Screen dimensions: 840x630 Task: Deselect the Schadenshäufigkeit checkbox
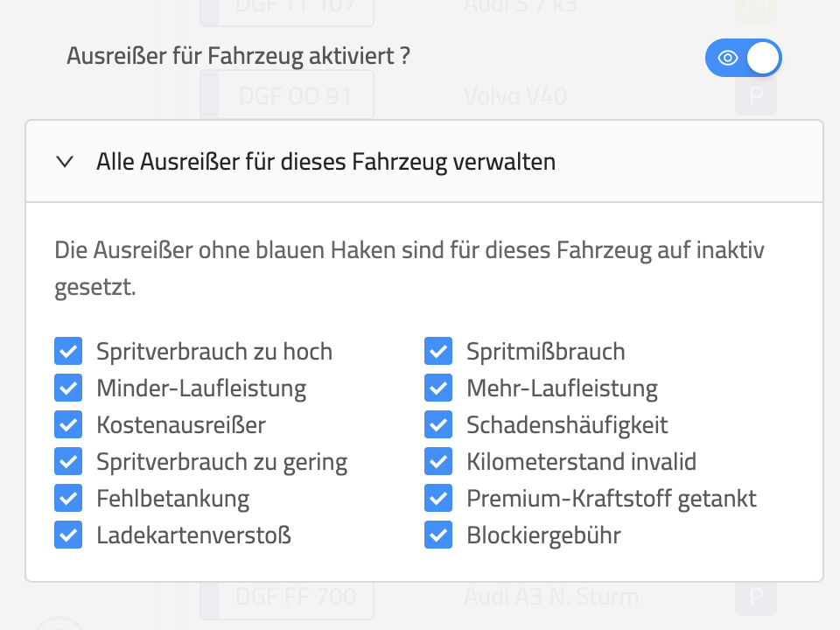pos(438,424)
